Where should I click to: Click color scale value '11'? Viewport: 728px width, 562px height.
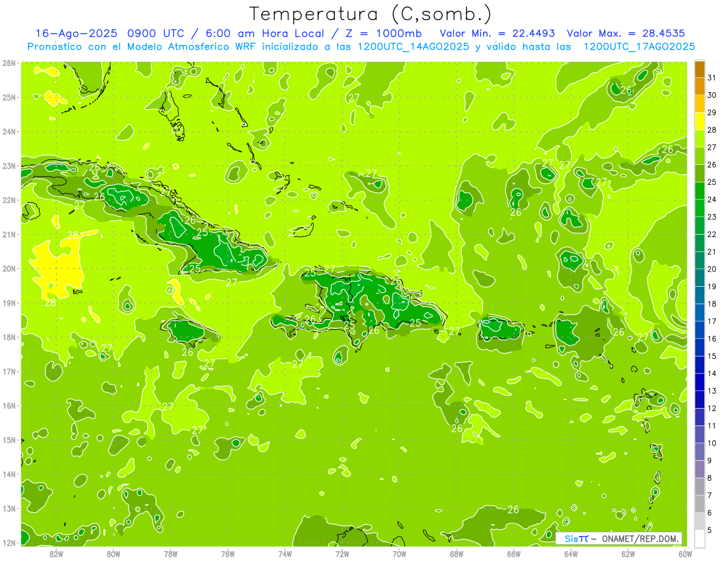click(712, 426)
